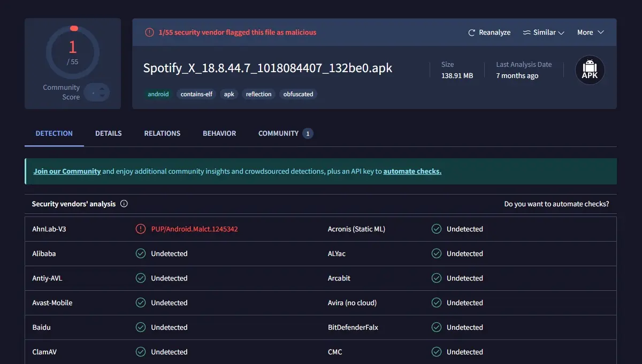Click the AhnLab-V3 red detection alert icon

pos(140,229)
